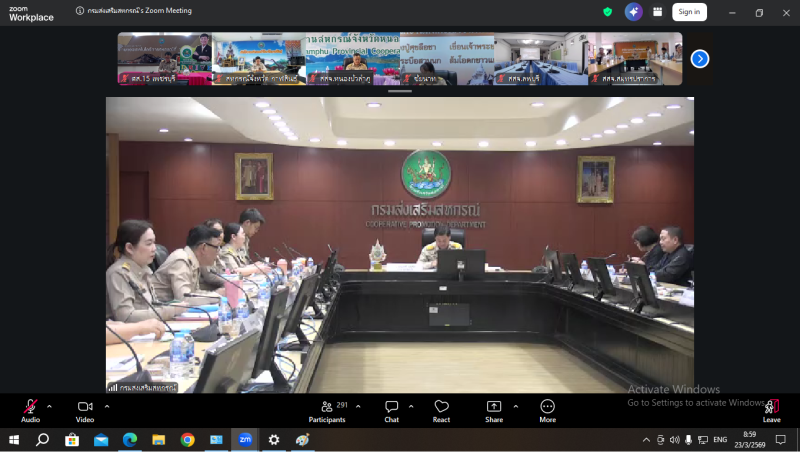Show meeting info icon beside meeting title
The image size is (800, 468).
pos(80,11)
